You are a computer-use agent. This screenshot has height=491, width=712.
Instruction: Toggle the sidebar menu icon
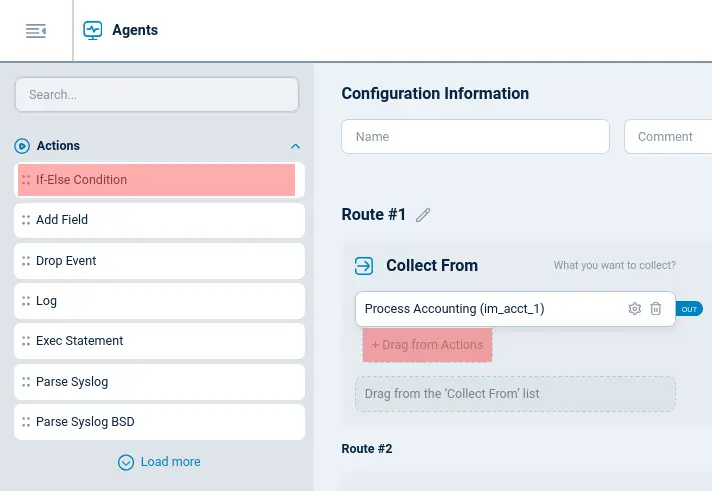[x=36, y=31]
